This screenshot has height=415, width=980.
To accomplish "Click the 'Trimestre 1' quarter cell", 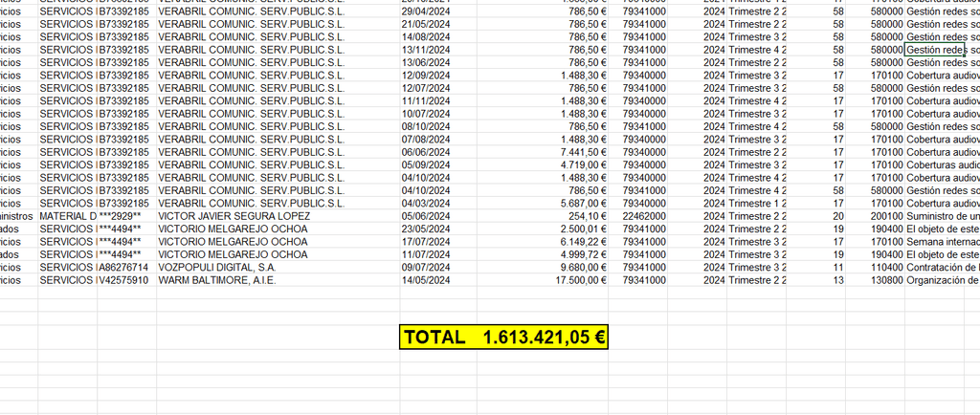I will 756,204.
